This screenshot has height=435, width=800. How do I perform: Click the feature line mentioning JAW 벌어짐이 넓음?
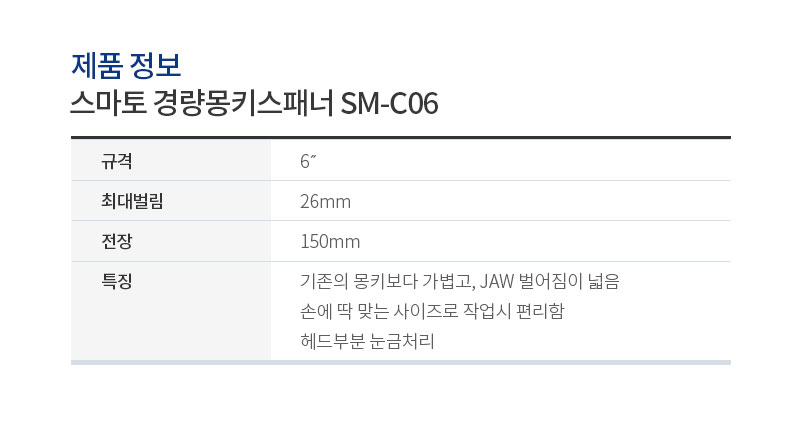pyautogui.click(x=460, y=281)
